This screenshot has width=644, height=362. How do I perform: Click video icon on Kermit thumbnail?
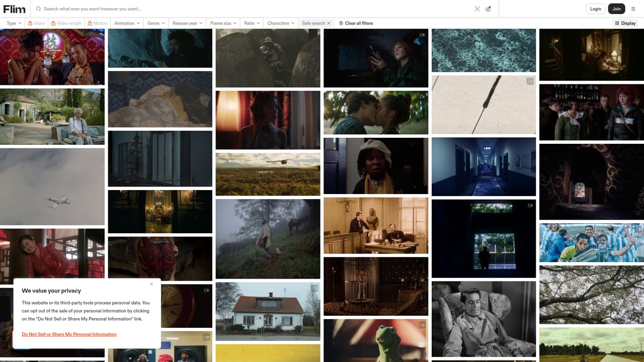(422, 325)
